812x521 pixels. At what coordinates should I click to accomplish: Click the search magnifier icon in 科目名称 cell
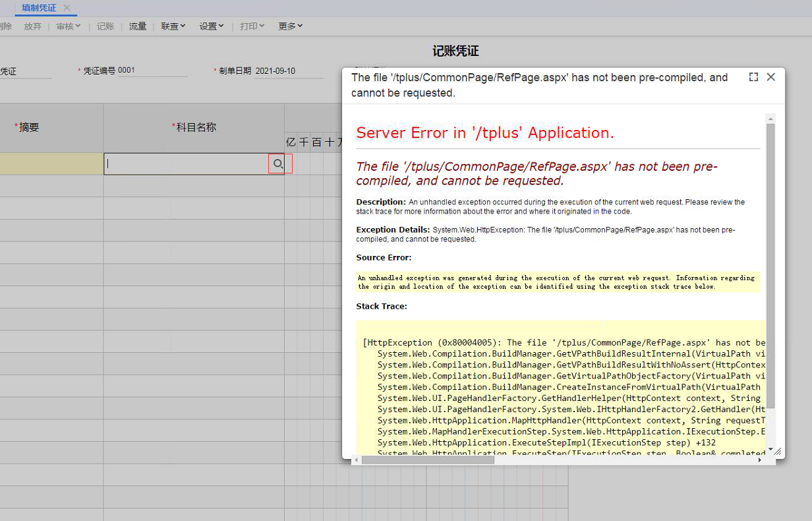[278, 164]
